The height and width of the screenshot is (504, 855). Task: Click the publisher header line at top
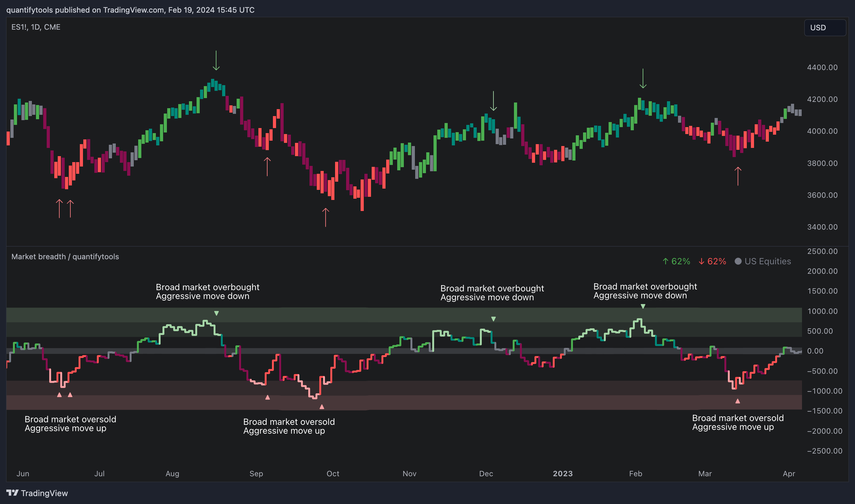130,10
